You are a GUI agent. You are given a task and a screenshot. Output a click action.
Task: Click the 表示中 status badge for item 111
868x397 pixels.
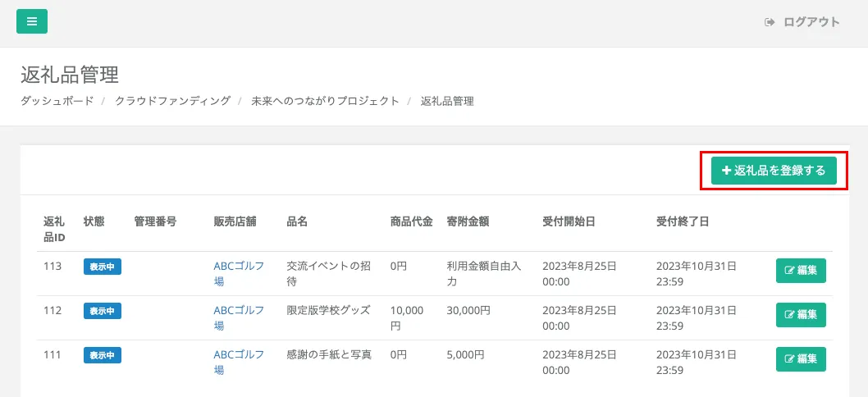[103, 355]
